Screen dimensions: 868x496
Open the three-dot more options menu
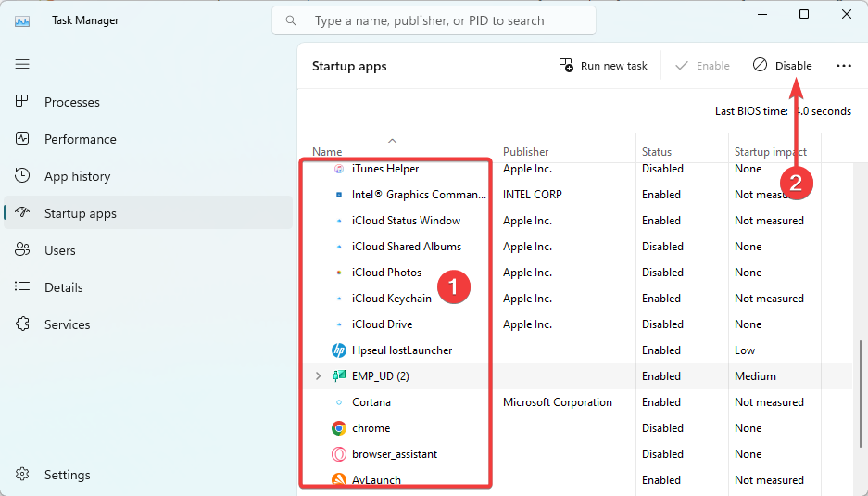point(843,66)
